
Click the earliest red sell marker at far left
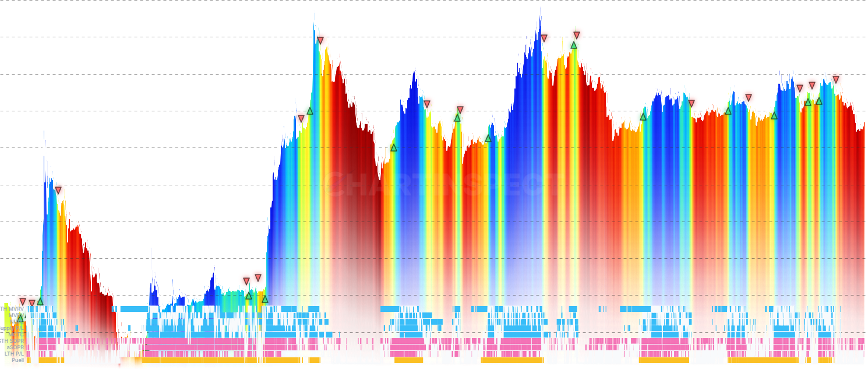pyautogui.click(x=22, y=301)
